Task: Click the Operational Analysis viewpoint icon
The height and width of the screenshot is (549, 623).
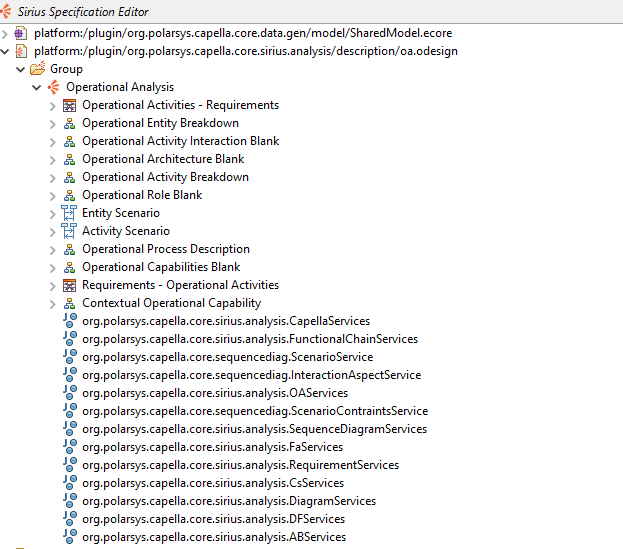Action: pyautogui.click(x=54, y=87)
